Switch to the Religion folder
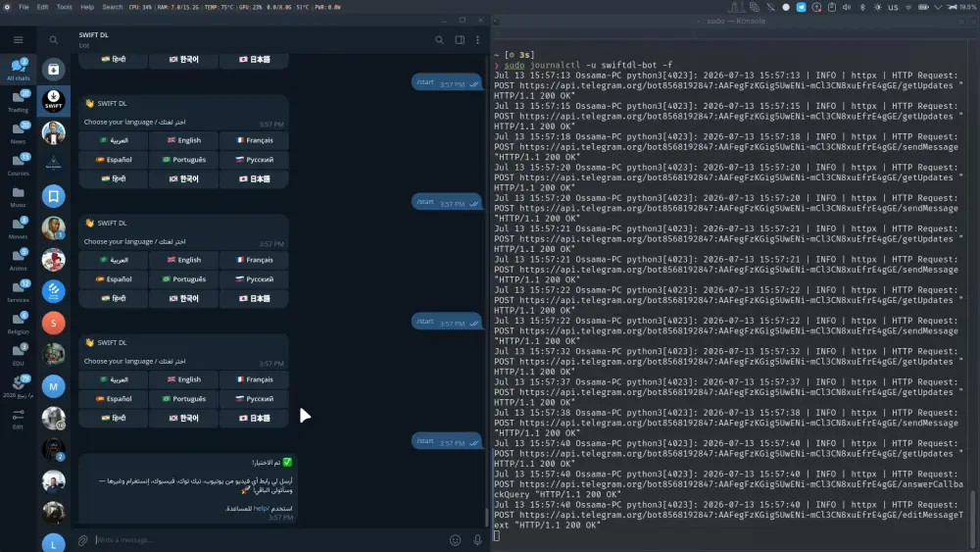 click(18, 324)
